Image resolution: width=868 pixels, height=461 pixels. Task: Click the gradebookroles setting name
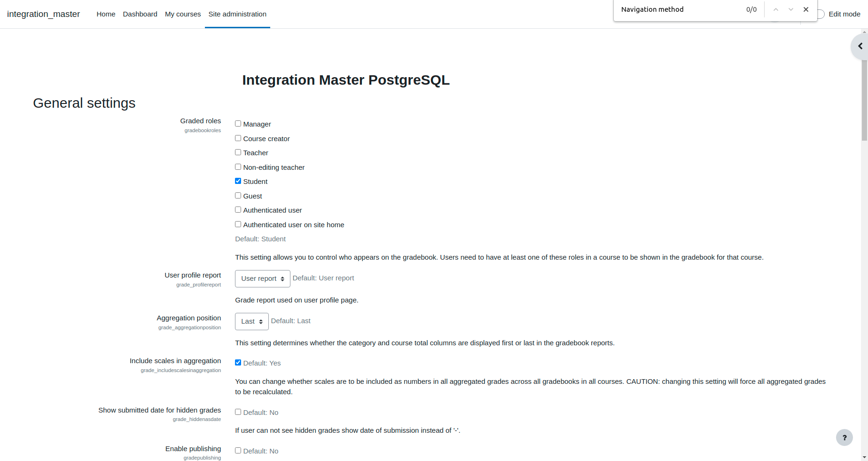(203, 130)
